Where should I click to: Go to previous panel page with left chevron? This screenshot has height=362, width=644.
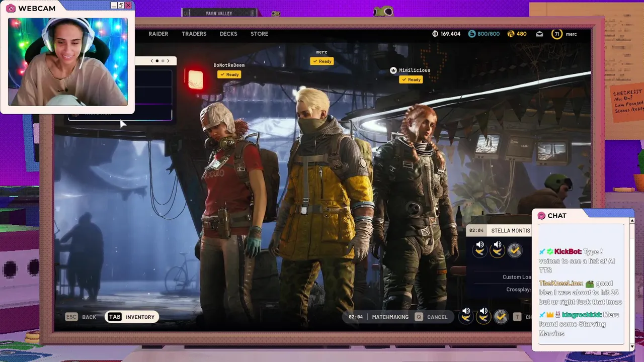click(152, 61)
